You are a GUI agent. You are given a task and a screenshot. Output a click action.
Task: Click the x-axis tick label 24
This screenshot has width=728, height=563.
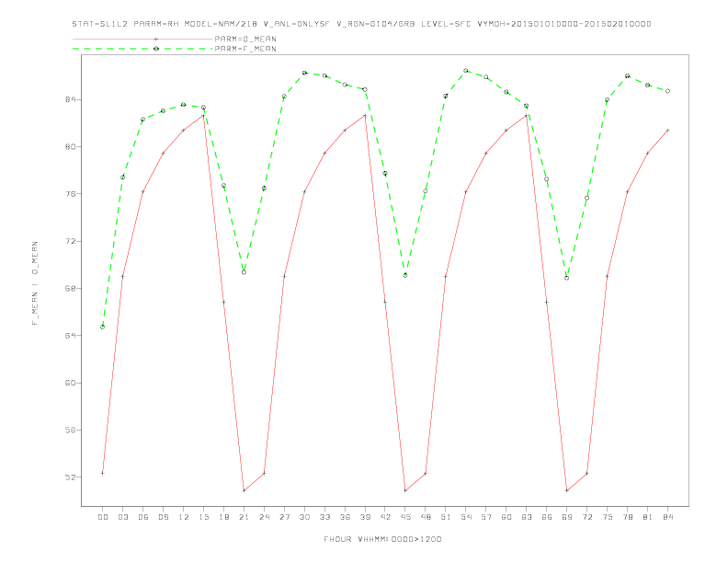point(264,517)
